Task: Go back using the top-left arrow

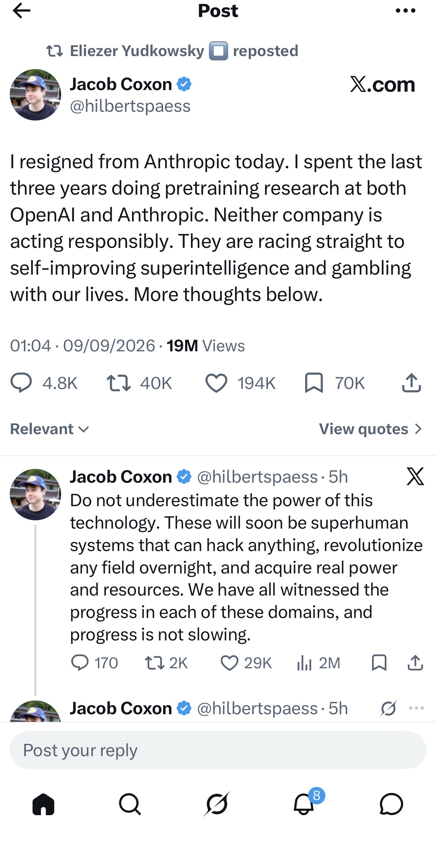Action: tap(21, 11)
